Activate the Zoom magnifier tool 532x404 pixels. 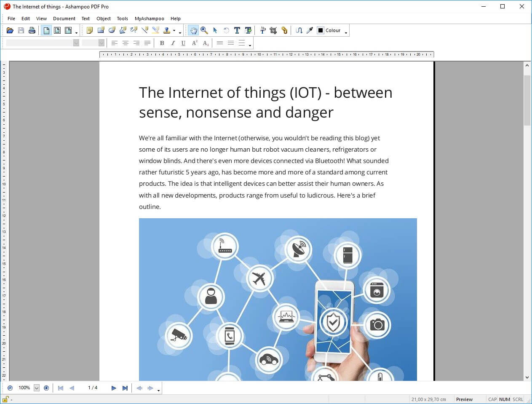point(204,30)
